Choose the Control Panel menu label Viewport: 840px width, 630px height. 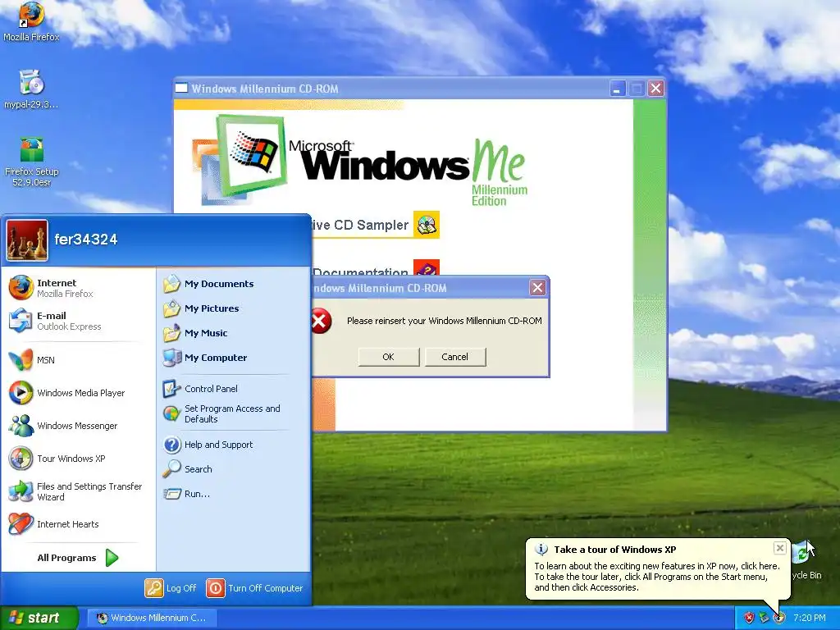click(211, 389)
